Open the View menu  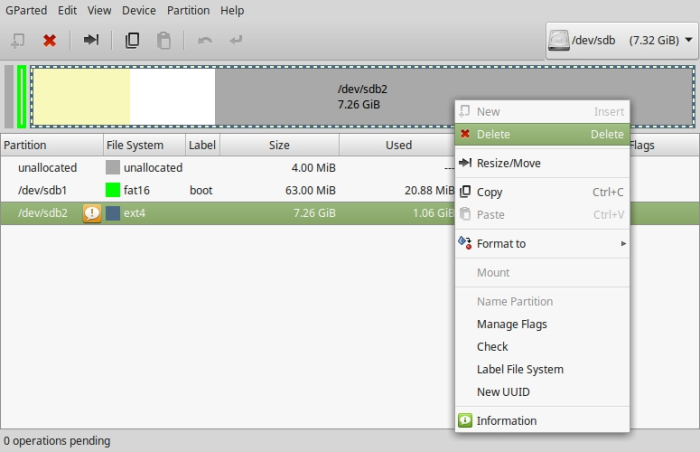(99, 10)
